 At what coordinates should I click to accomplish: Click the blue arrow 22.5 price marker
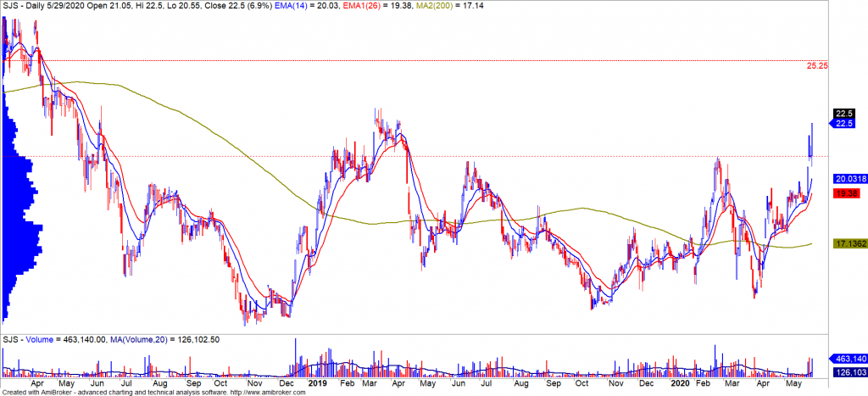[x=843, y=124]
